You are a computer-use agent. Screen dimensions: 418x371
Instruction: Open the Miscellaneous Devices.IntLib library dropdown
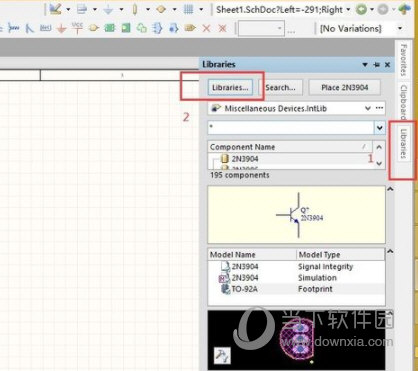(x=367, y=108)
